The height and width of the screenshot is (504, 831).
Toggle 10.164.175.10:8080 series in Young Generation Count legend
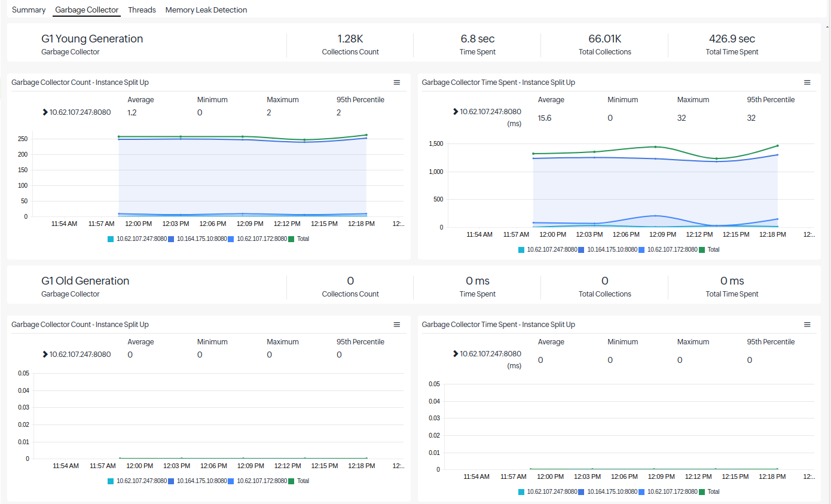pos(197,239)
